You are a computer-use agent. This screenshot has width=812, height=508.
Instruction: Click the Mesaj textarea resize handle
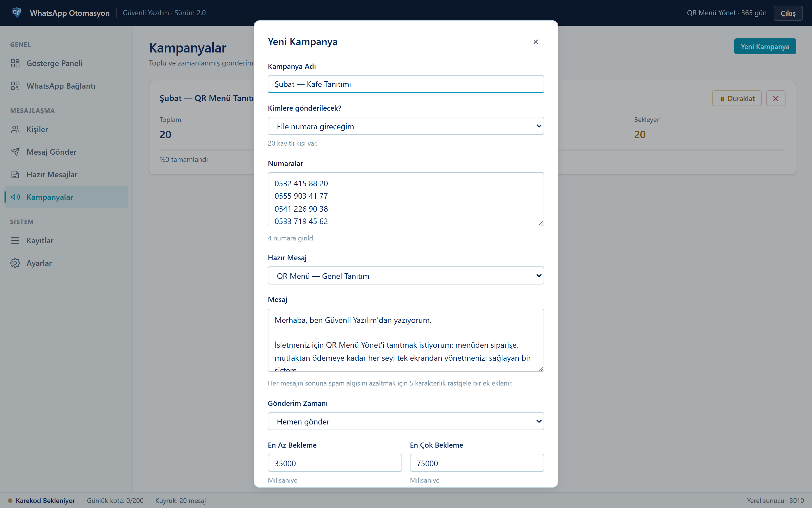click(541, 369)
